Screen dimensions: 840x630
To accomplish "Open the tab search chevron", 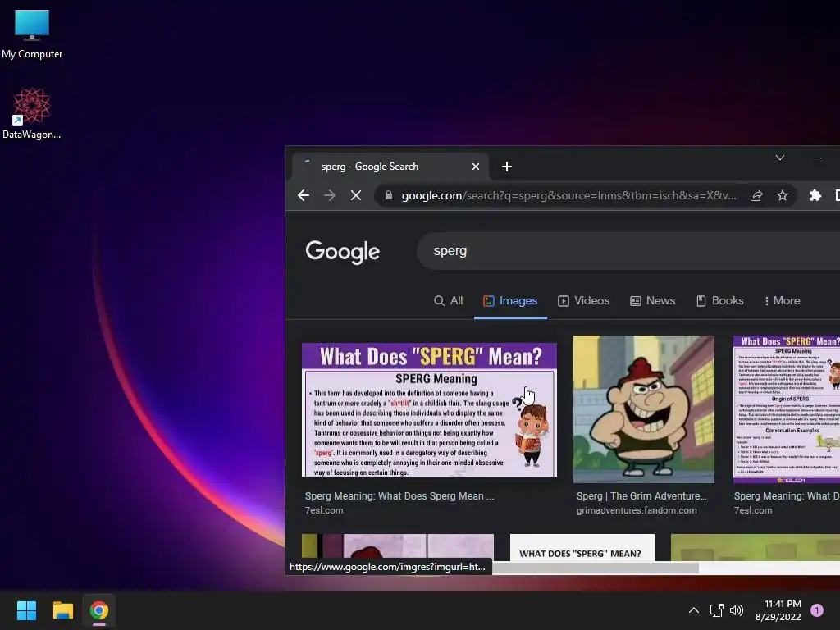I will coord(780,157).
